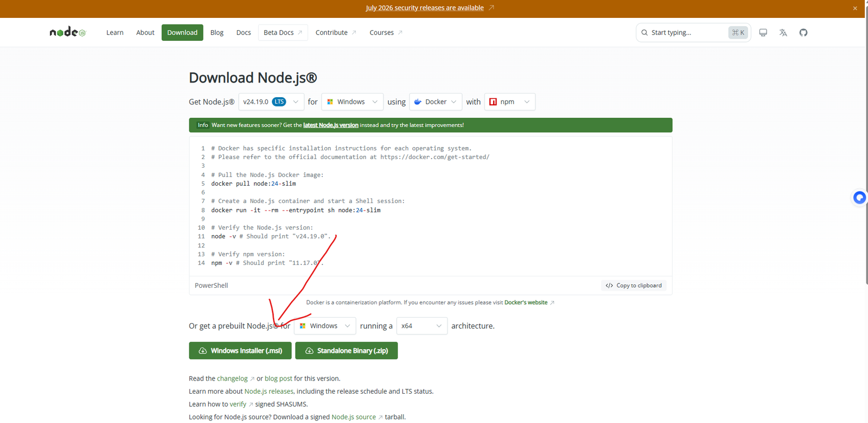
Task: Download the Standalone Binary (.zip)
Action: click(x=347, y=351)
